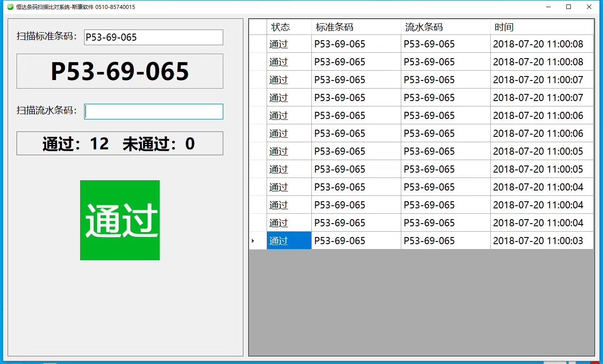
Task: Select the blank top-left corner header cell of table
Action: [258, 27]
